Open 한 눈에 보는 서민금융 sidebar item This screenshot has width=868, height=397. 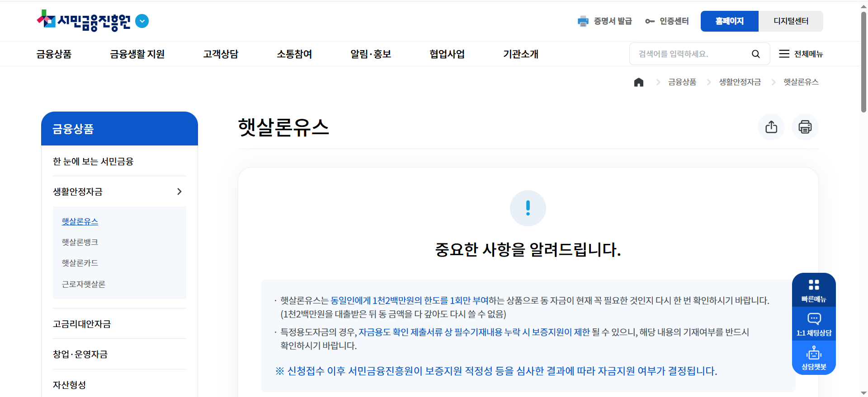point(93,161)
